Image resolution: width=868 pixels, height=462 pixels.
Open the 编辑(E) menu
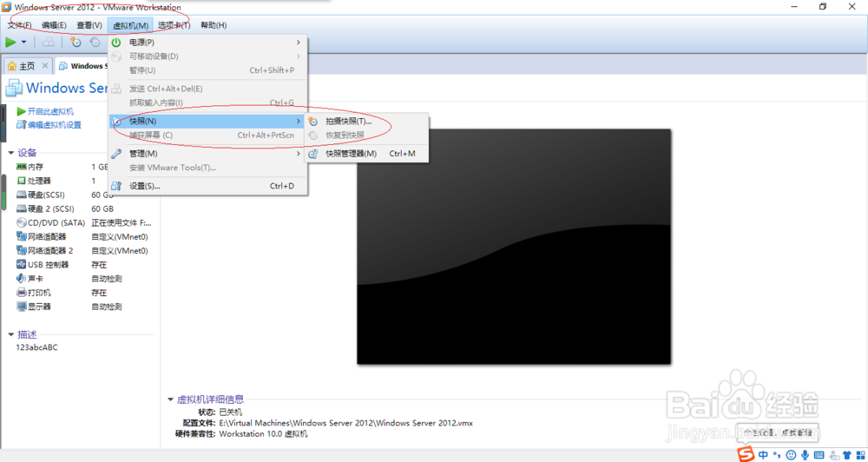54,25
